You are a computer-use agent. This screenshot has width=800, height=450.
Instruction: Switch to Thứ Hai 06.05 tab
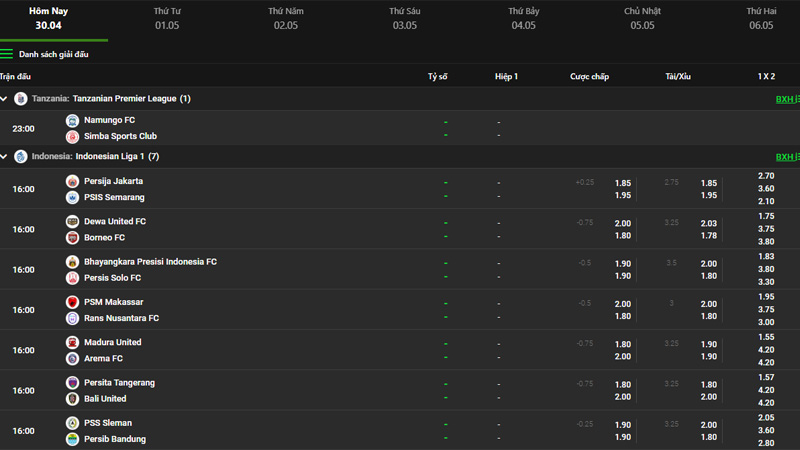point(761,18)
